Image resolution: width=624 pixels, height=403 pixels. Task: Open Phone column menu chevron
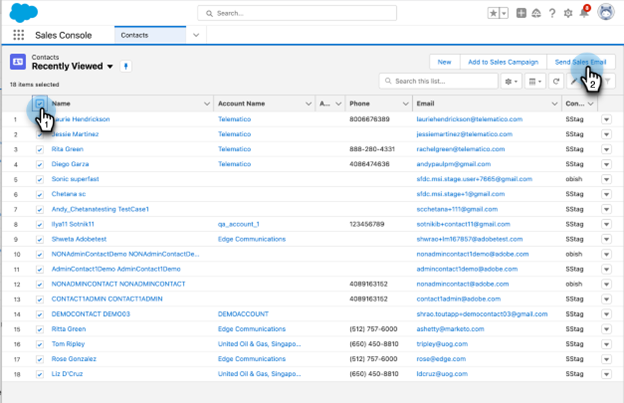pos(406,103)
